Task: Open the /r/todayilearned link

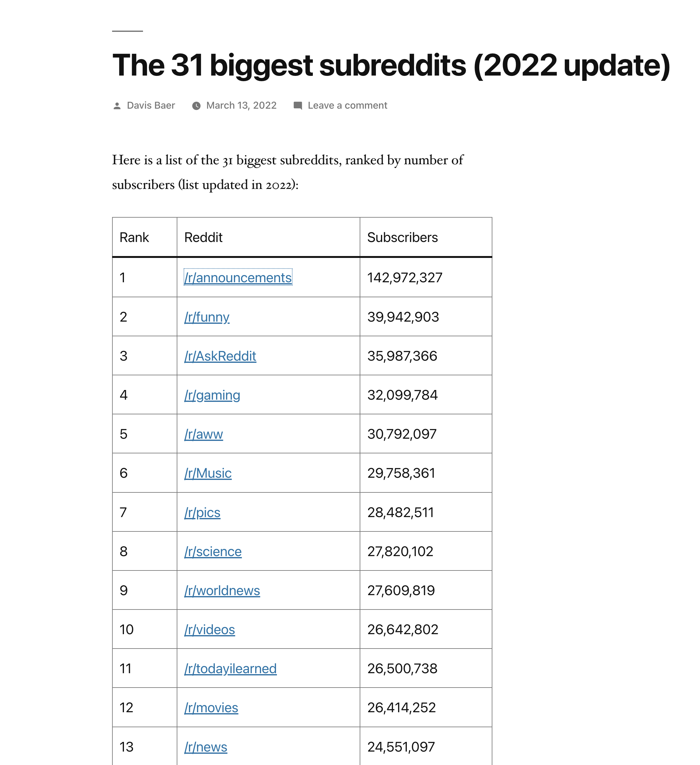Action: click(230, 669)
